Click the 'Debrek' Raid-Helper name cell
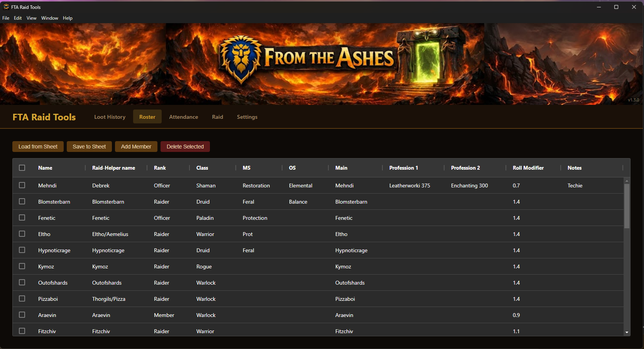The height and width of the screenshot is (349, 644). tap(101, 185)
